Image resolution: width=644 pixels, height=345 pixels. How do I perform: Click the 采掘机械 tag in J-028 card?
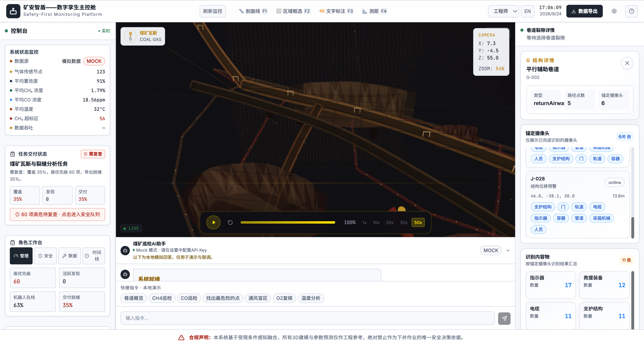point(601,218)
